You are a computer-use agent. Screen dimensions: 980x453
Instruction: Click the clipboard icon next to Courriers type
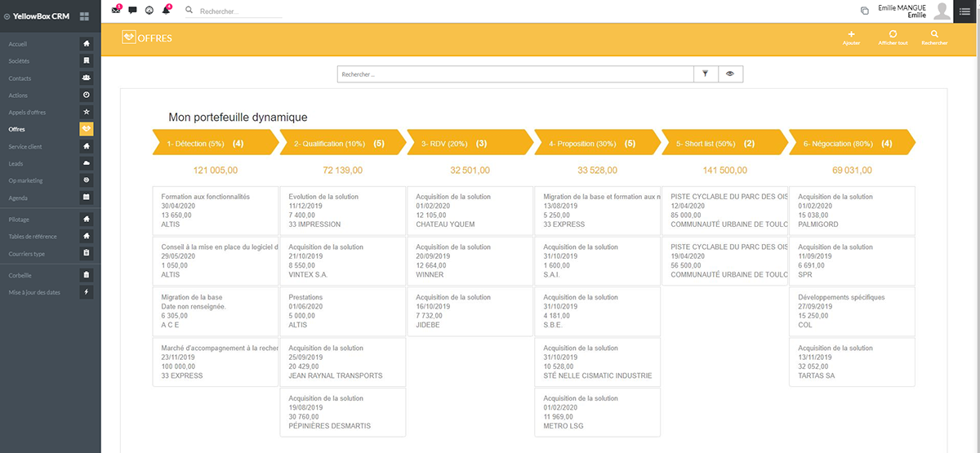click(87, 253)
